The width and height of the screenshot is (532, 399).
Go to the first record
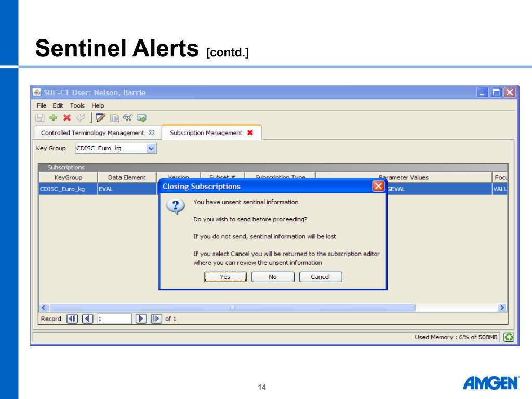click(x=72, y=318)
